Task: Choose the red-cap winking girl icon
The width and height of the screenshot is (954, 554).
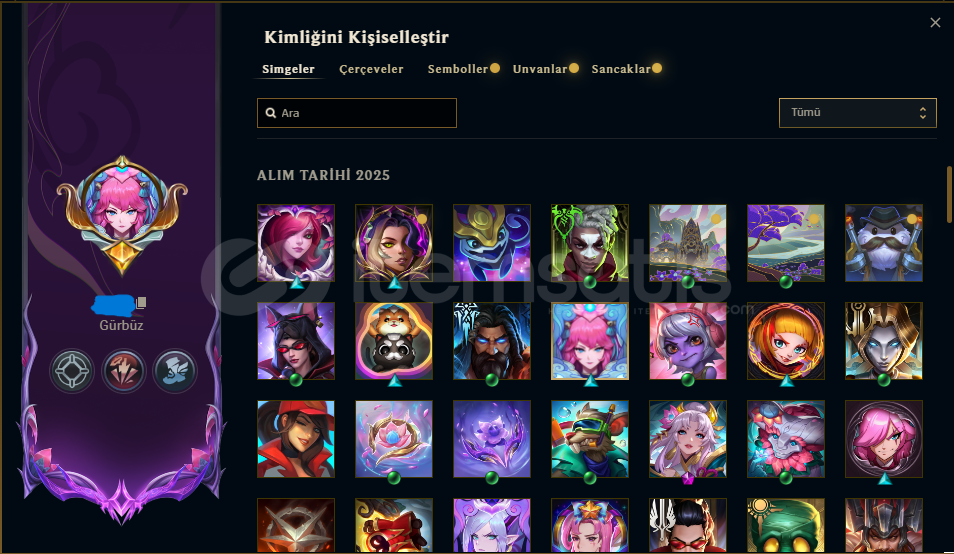Action: [296, 439]
